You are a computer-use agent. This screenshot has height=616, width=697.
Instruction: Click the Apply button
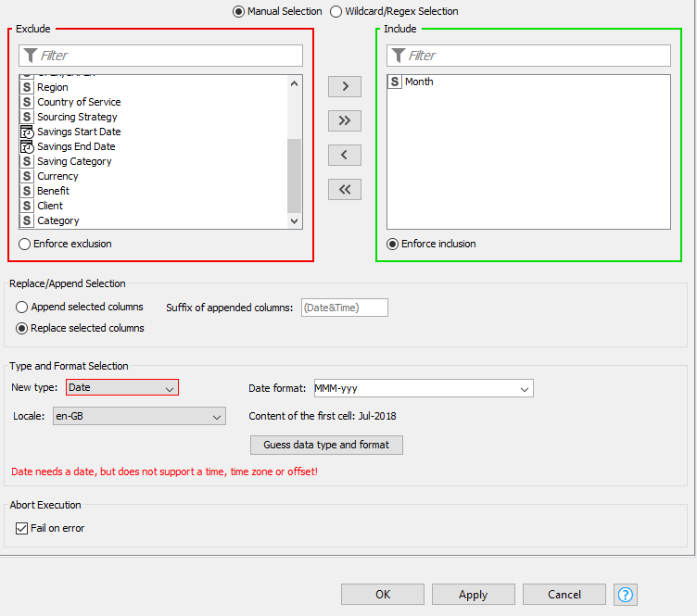click(473, 594)
